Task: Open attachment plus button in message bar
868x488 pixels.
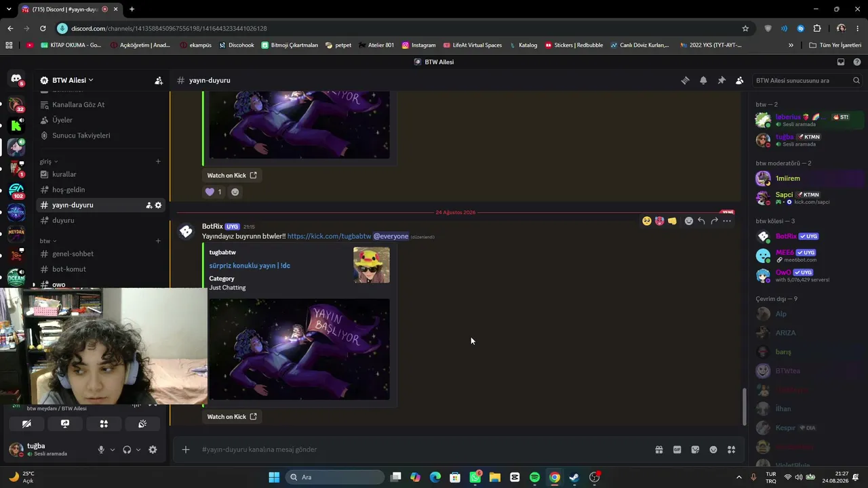Action: tap(186, 449)
